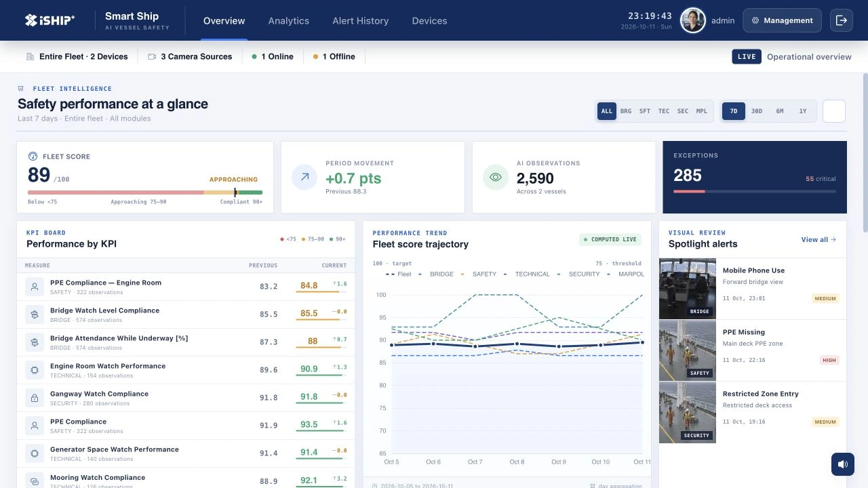Switch time range to 1Y

click(x=803, y=111)
